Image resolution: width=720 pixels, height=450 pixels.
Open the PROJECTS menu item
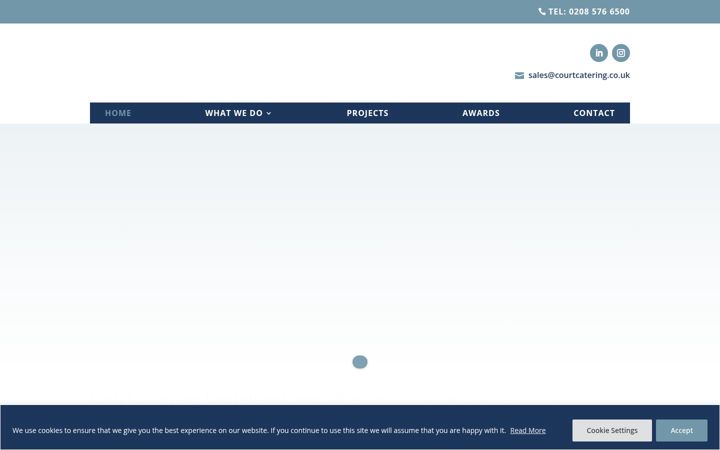pyautogui.click(x=367, y=113)
